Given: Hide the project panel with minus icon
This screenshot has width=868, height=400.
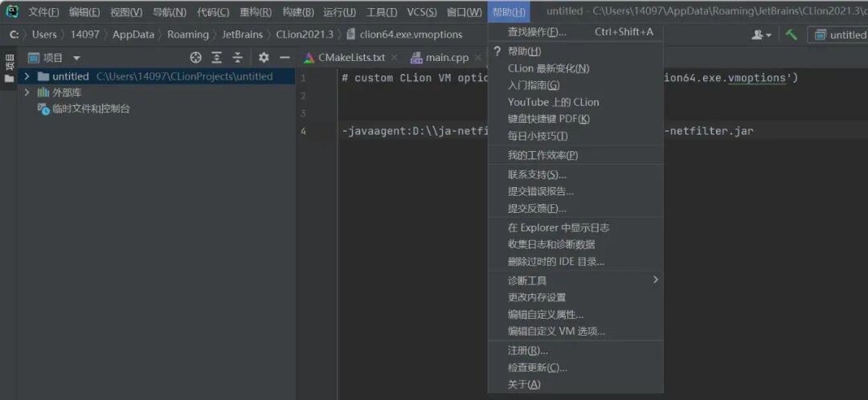Looking at the screenshot, I should click(285, 58).
